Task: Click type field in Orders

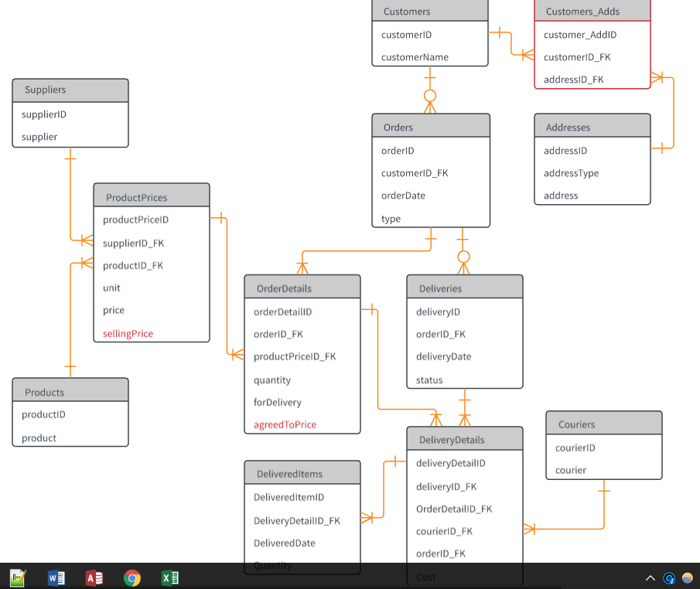Action: click(x=391, y=219)
